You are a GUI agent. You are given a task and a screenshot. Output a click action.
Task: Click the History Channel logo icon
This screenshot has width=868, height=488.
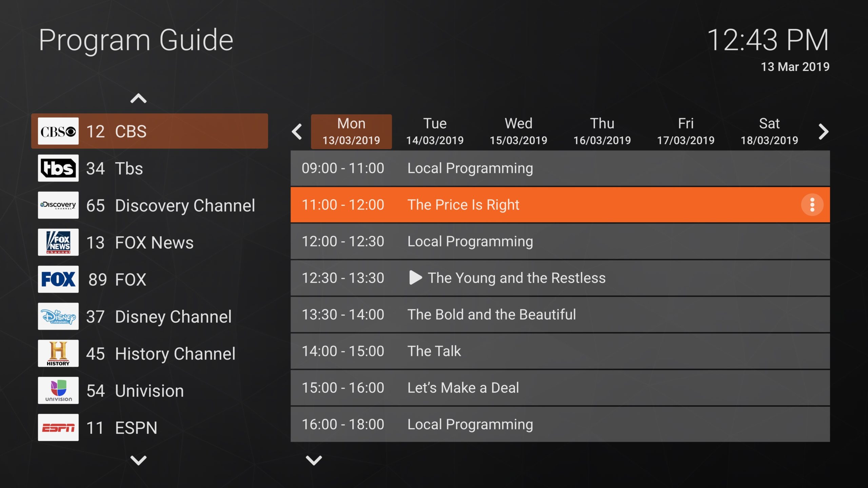(x=58, y=353)
